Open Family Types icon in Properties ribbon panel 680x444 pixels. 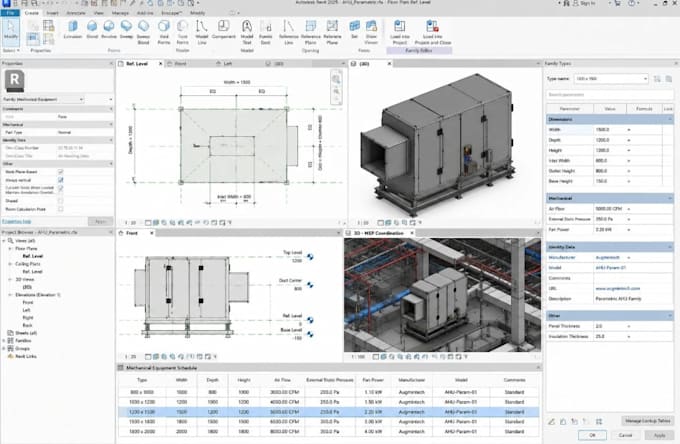49,26
